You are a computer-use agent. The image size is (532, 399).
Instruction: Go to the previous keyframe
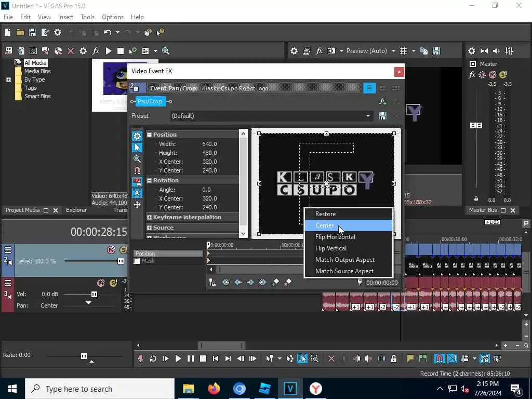click(x=238, y=282)
